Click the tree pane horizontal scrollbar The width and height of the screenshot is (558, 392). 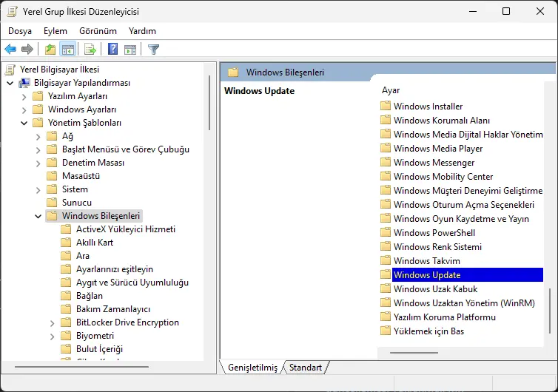click(81, 366)
